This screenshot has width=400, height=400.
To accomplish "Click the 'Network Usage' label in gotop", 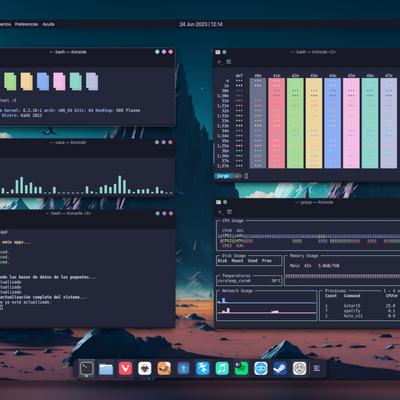I will click(237, 291).
